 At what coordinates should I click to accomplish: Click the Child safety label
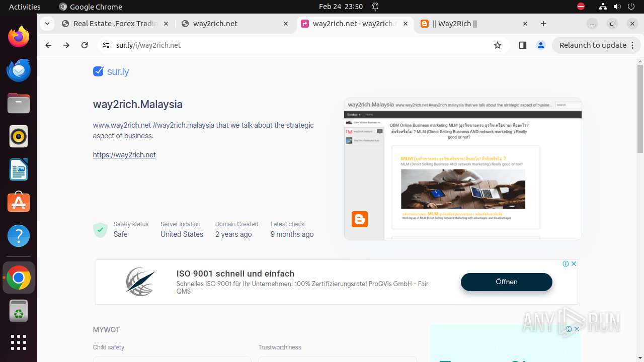[109, 347]
